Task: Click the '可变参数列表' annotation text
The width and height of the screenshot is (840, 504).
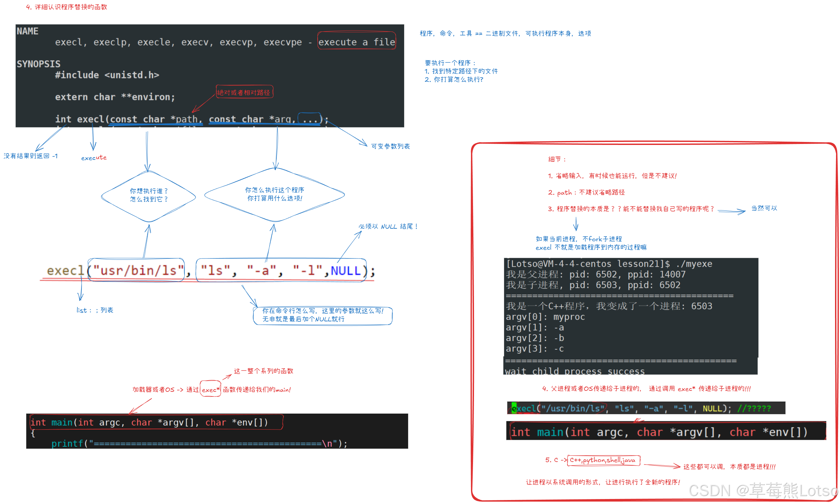Action: pyautogui.click(x=390, y=146)
